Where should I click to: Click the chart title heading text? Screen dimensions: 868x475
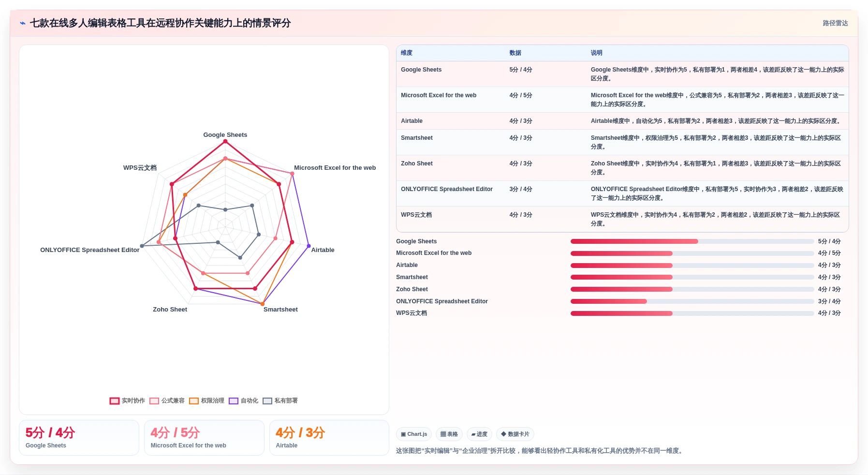[x=160, y=23]
